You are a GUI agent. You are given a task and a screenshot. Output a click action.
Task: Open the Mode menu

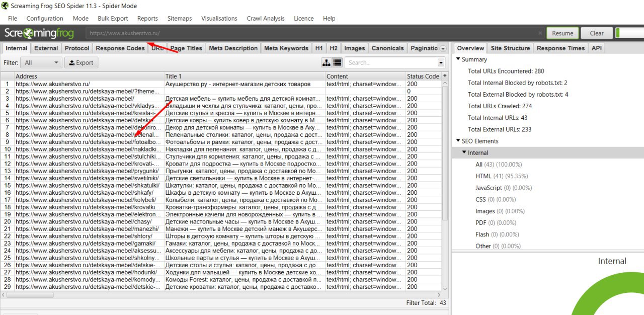(x=80, y=18)
